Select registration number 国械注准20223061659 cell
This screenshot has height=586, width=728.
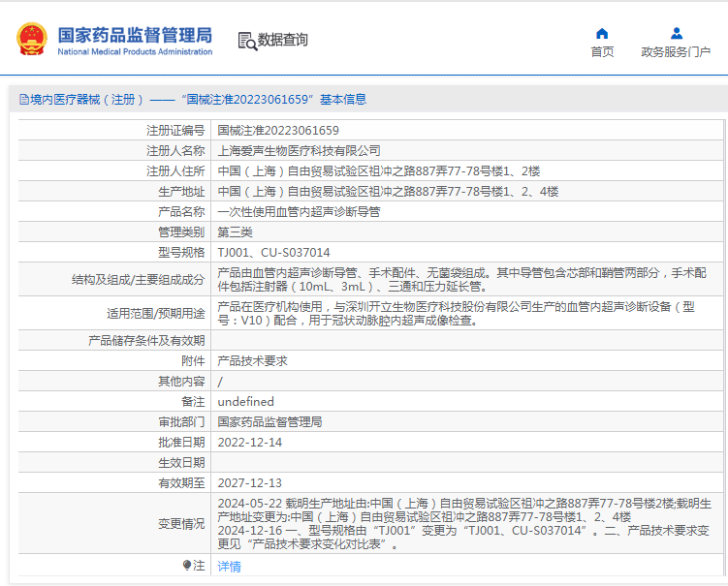[278, 131]
